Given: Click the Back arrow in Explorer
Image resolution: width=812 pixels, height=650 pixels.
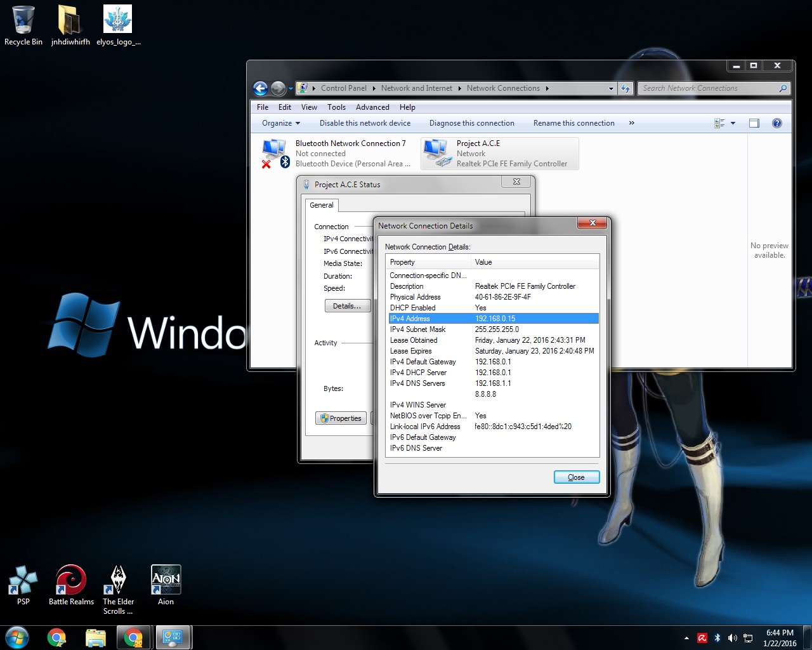Looking at the screenshot, I should point(260,89).
